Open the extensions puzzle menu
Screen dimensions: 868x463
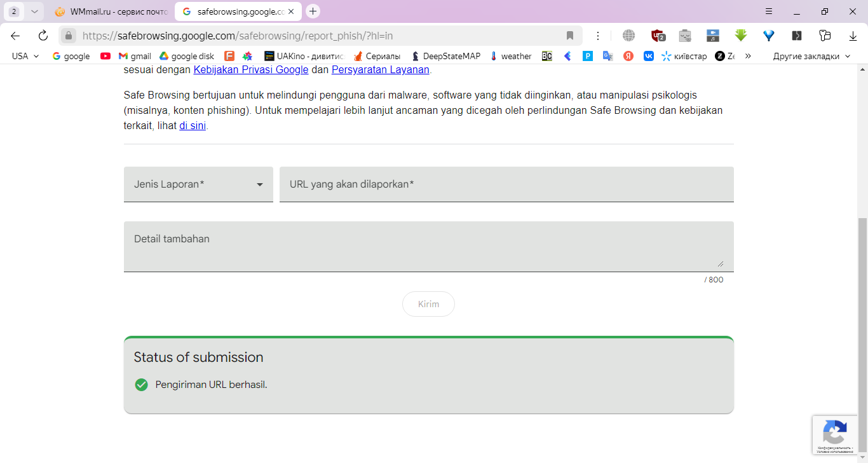pos(825,36)
